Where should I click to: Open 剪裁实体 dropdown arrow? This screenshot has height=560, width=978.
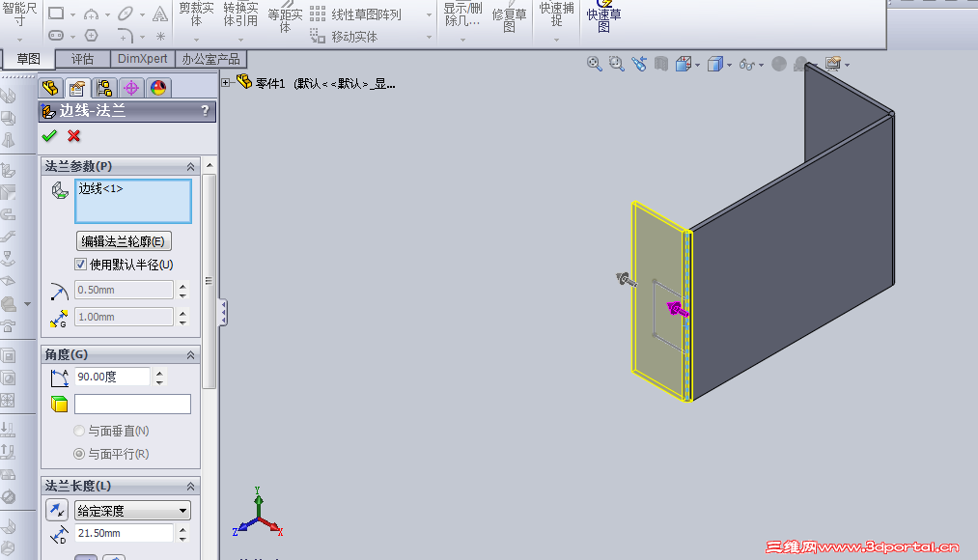coord(197,40)
